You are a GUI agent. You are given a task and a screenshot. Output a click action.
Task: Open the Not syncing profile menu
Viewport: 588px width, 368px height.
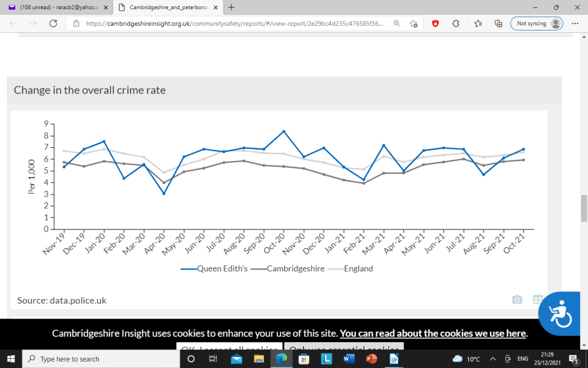(536, 24)
